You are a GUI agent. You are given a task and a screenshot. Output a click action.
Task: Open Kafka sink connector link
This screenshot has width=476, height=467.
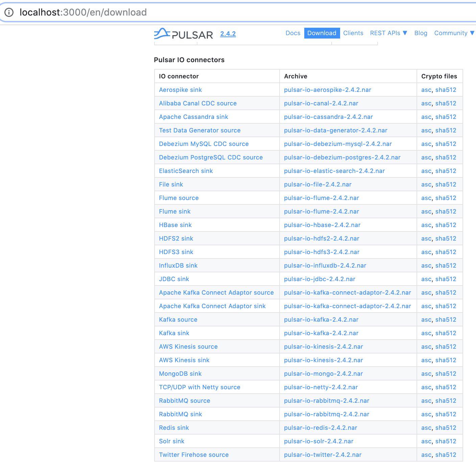click(x=174, y=333)
